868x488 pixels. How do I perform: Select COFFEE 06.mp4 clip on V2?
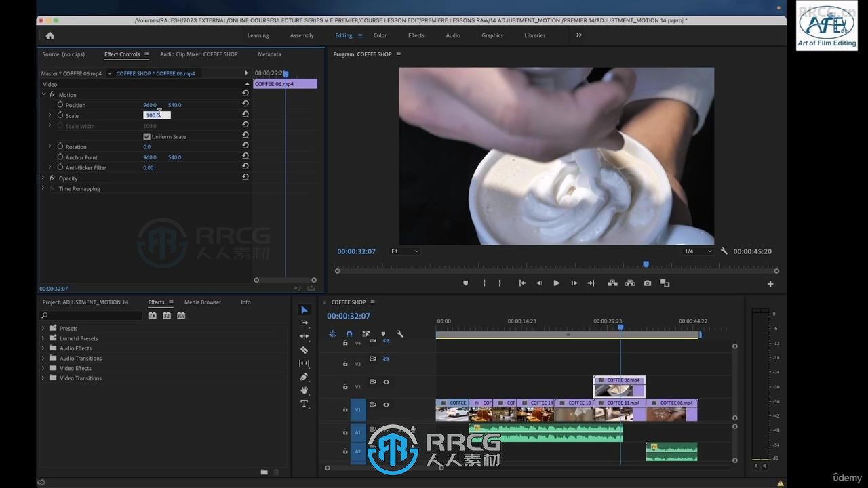[x=619, y=386]
